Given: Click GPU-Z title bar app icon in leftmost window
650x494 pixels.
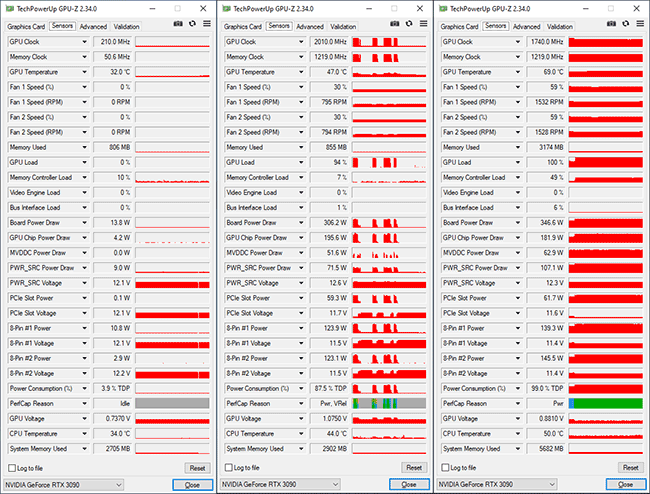Looking at the screenshot, I should tap(8, 8).
